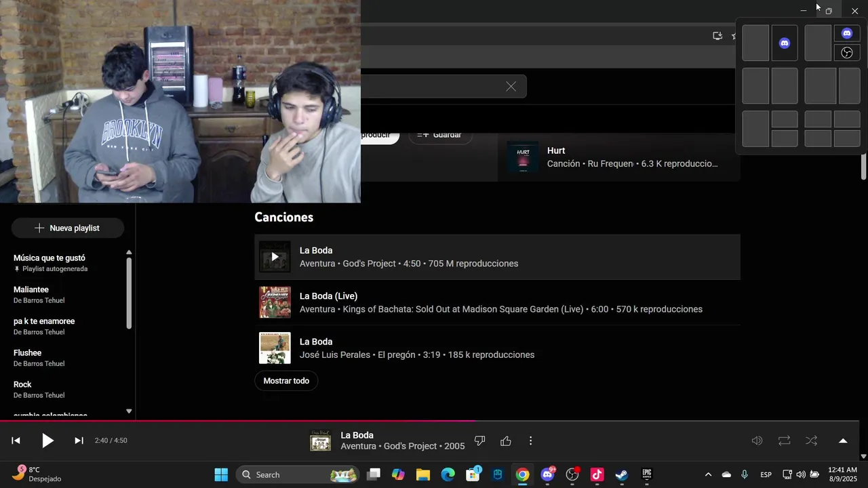
Task: Open OBS Studio from the taskbar
Action: (x=572, y=474)
